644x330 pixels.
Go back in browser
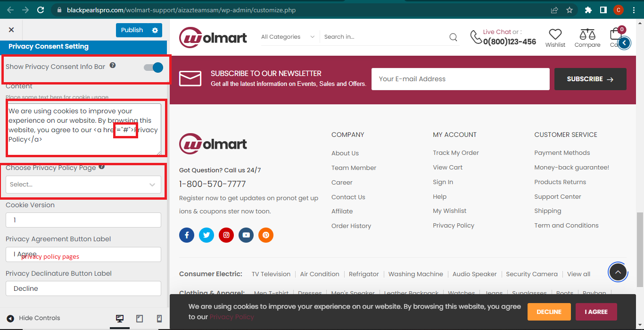click(x=10, y=9)
